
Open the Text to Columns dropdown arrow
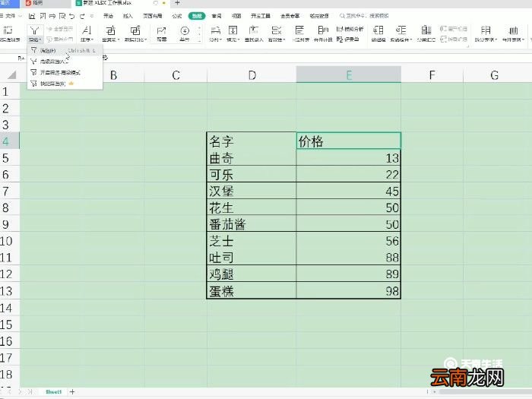point(220,40)
